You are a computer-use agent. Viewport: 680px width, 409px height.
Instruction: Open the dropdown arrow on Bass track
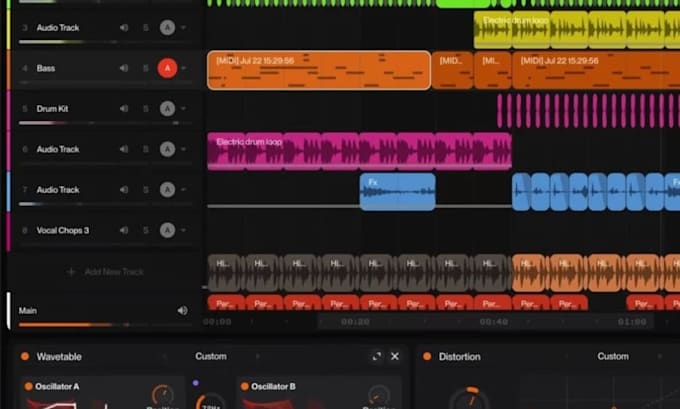[x=183, y=68]
